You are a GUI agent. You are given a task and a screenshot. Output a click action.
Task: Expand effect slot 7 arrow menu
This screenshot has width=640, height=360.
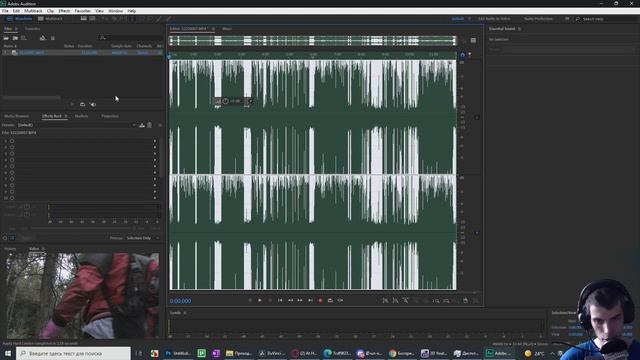155,179
